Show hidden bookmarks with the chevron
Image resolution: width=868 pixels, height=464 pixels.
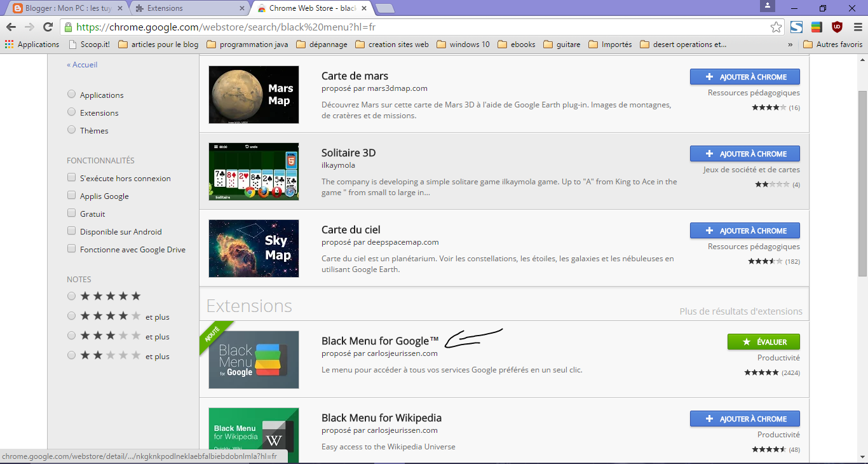point(790,44)
